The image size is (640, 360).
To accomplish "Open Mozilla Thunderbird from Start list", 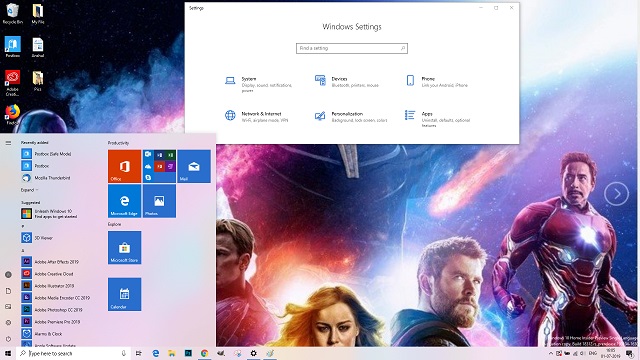I will (x=46, y=178).
